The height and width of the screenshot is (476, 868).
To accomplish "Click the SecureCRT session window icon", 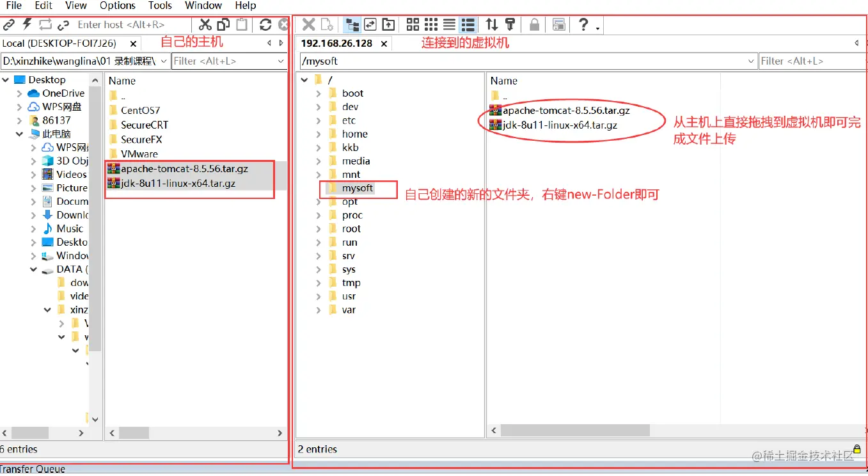I will (558, 24).
